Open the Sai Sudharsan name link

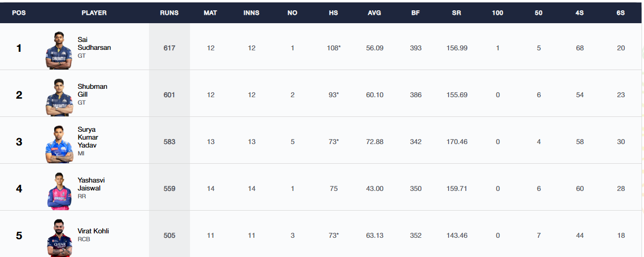coord(94,43)
